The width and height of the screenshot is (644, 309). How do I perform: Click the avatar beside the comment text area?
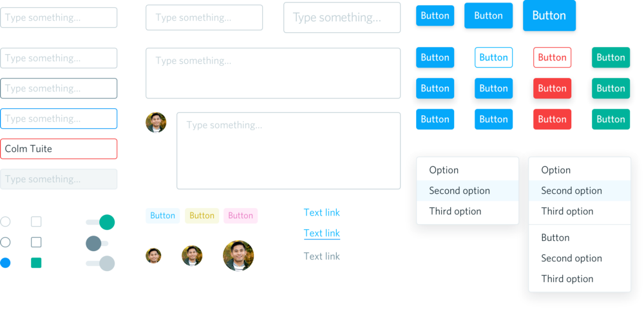[x=156, y=122]
